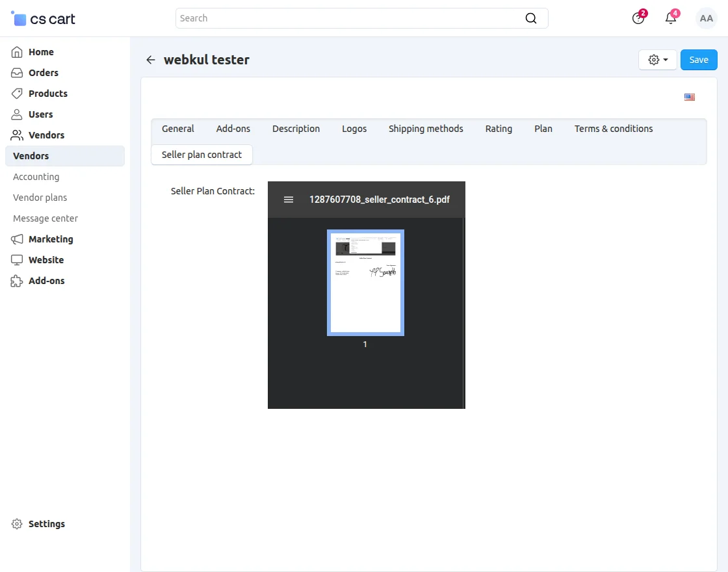Click the CS-Cart logo
This screenshot has width=728, height=572.
(44, 19)
